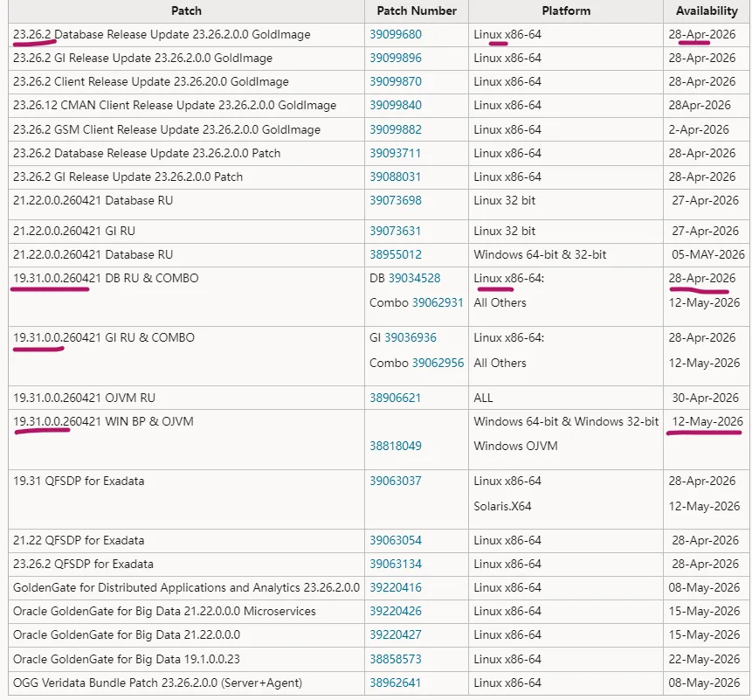Image resolution: width=752 pixels, height=700 pixels.
Task: Open WIN BP patch 38818049
Action: pos(395,446)
